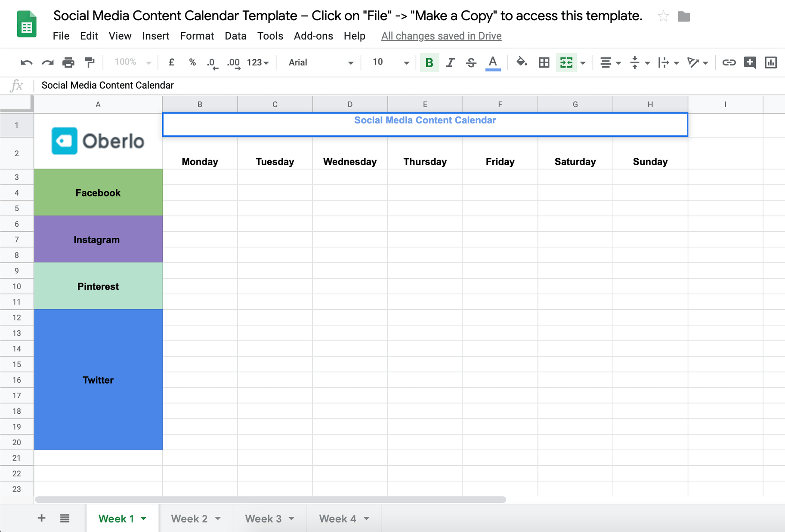This screenshot has width=785, height=532.
Task: Click the Google Sheets home icon
Action: click(x=27, y=24)
